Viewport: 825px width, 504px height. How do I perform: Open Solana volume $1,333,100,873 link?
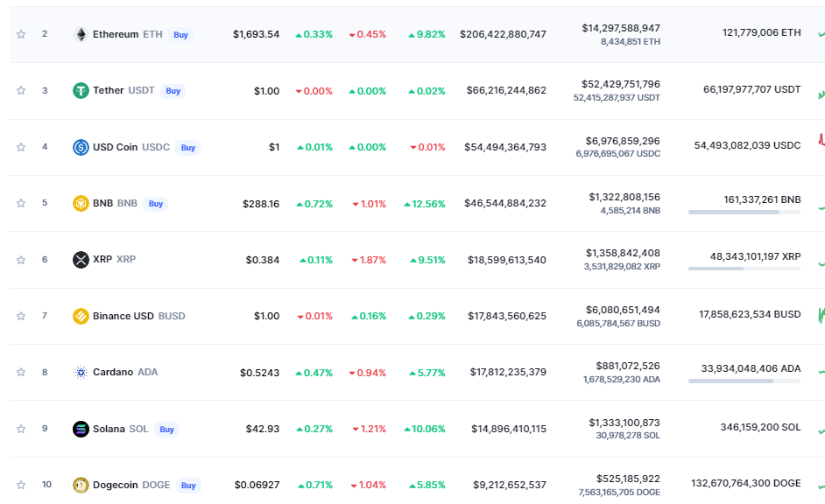(624, 423)
